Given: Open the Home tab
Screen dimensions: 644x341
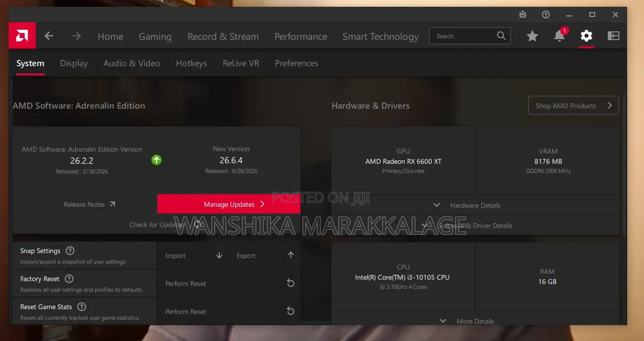Looking at the screenshot, I should [110, 36].
